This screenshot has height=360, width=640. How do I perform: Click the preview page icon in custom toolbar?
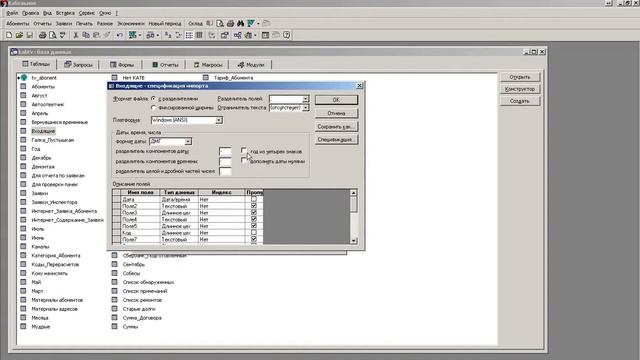point(220,24)
